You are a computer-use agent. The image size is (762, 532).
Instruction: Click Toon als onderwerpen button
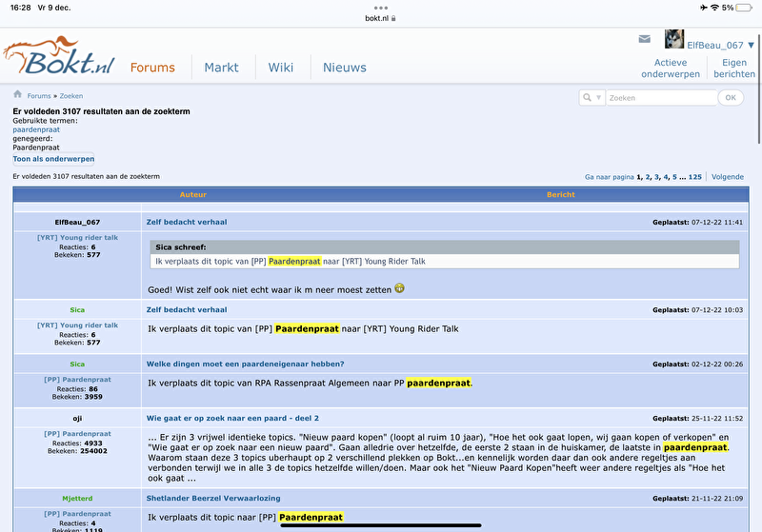coord(53,159)
